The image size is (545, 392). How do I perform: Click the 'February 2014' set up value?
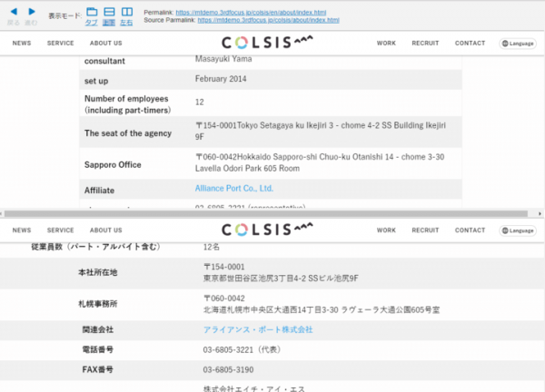(x=221, y=79)
